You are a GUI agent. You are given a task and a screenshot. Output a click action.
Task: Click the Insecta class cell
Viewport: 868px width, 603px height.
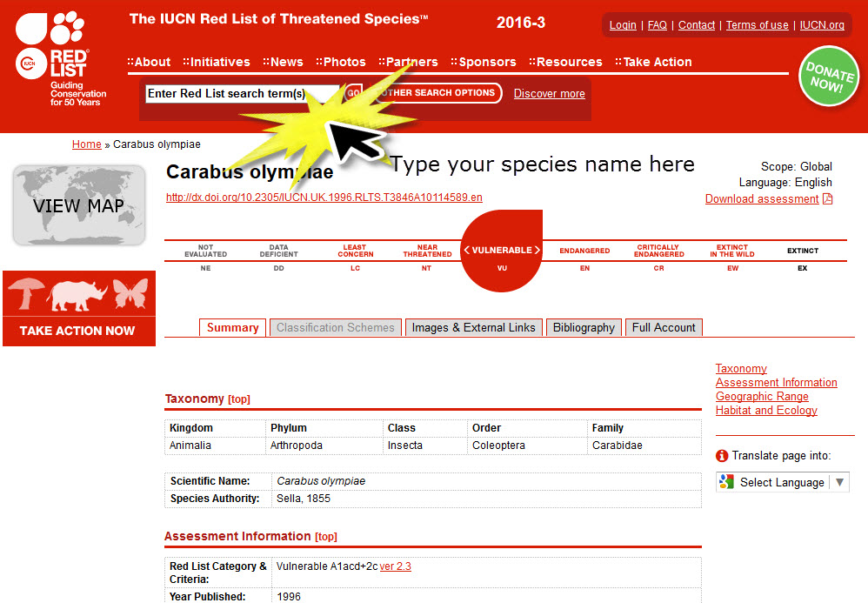[425, 446]
